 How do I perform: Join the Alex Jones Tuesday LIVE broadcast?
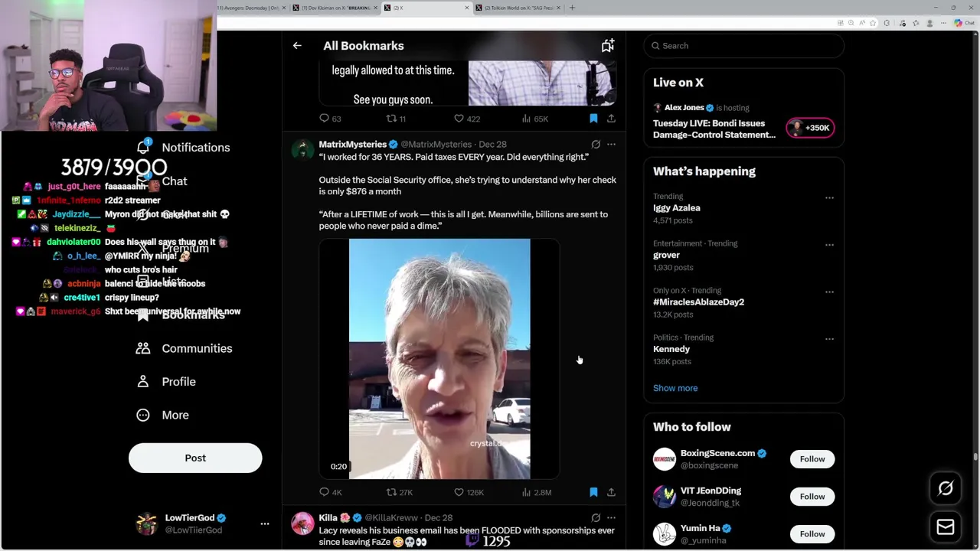click(x=714, y=129)
